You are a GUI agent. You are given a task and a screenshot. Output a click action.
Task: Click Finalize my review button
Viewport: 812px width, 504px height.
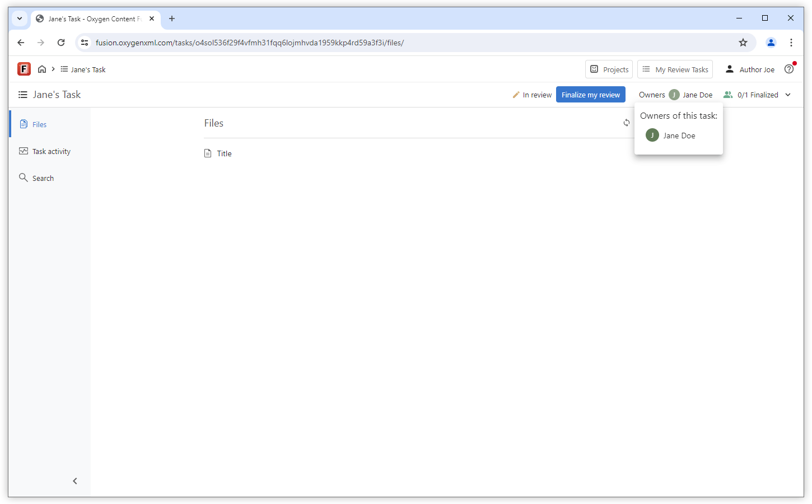tap(591, 95)
